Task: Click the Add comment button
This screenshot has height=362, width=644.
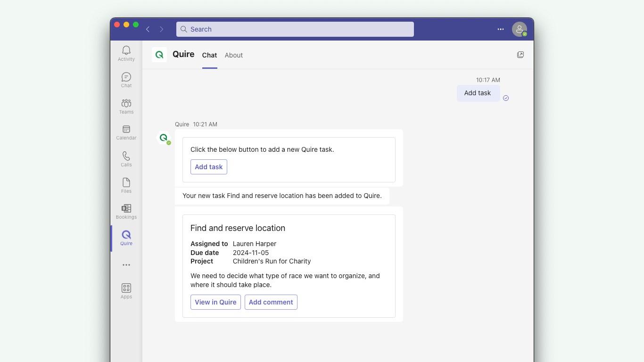Action: point(271,302)
